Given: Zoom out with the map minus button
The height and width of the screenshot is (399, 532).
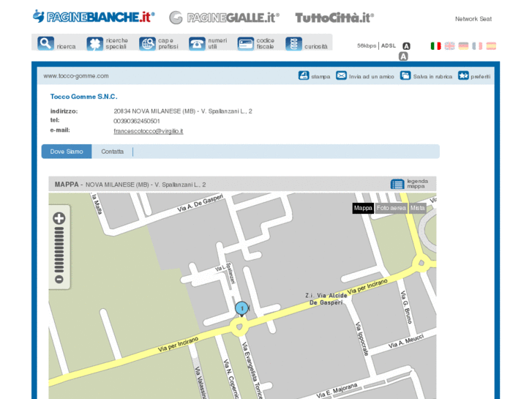Looking at the screenshot, I should click(59, 280).
